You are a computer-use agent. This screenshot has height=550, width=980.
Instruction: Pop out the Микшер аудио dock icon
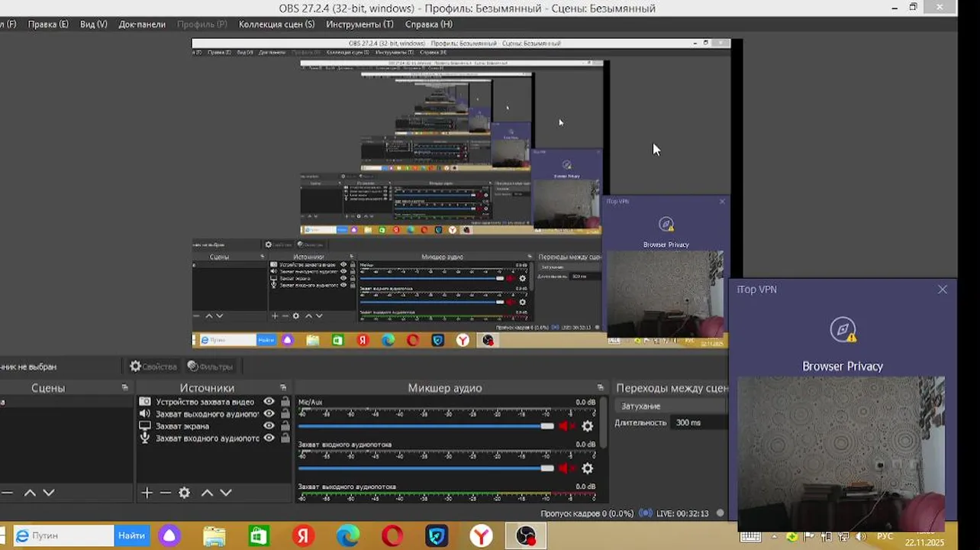point(601,388)
